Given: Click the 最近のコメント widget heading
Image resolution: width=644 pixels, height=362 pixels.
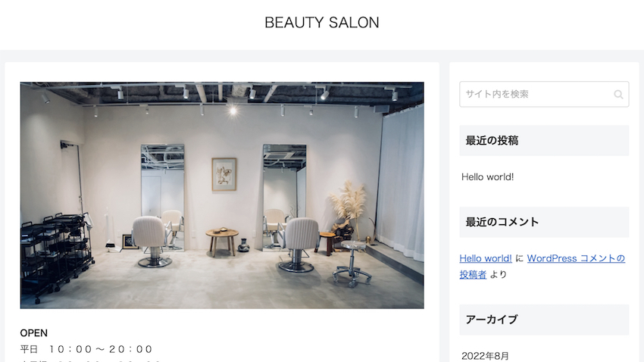Looking at the screenshot, I should tap(544, 222).
